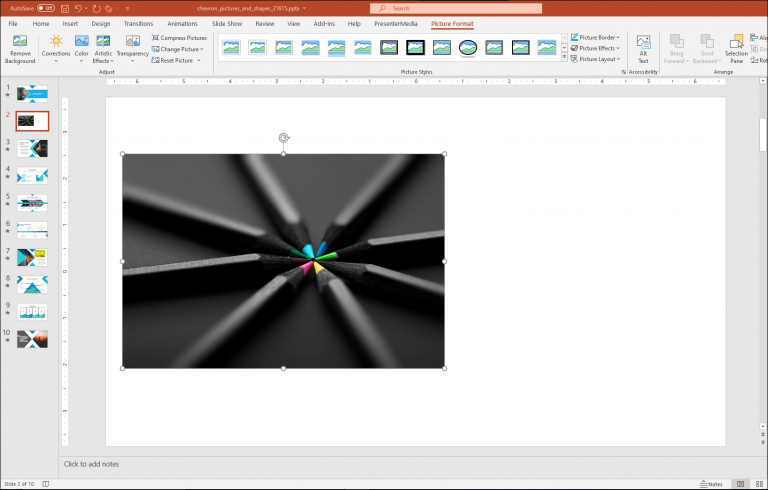Image resolution: width=768 pixels, height=490 pixels.
Task: Click accessibility checker icon in status bar
Action: [46, 484]
